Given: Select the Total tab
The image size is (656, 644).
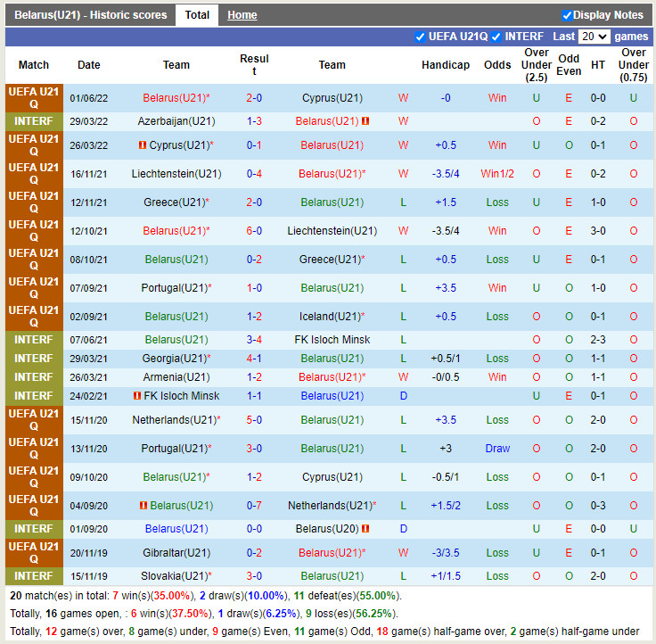Looking at the screenshot, I should [x=197, y=15].
